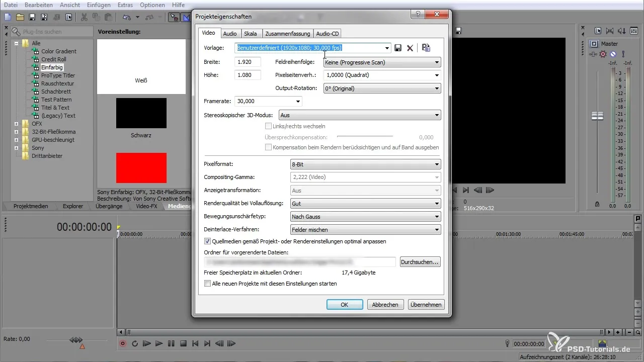Collapse the Alle folder in plug-in tree

(17, 43)
